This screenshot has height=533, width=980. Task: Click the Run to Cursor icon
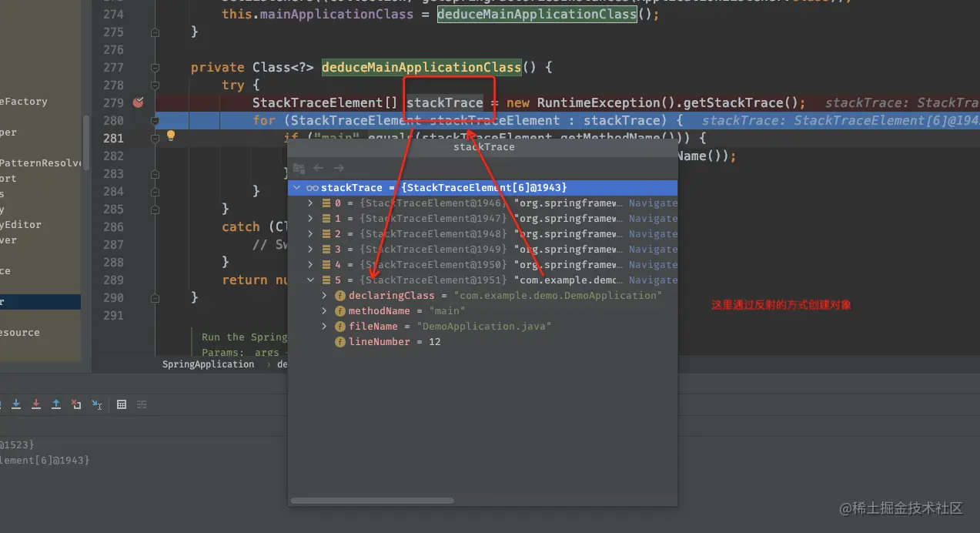tap(97, 404)
